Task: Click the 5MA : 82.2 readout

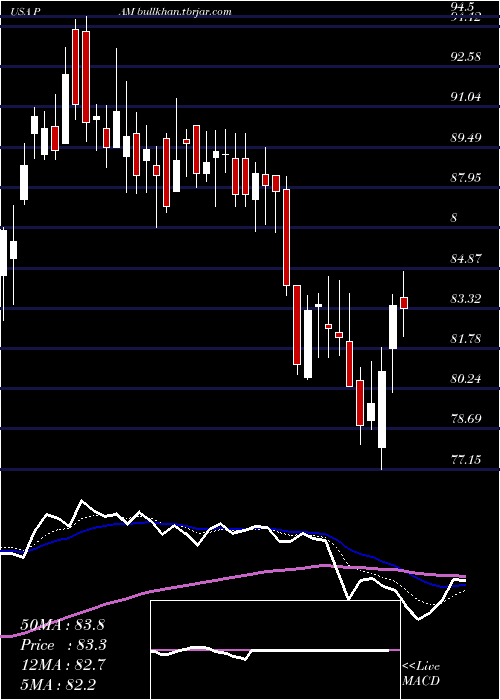Action: (58, 684)
